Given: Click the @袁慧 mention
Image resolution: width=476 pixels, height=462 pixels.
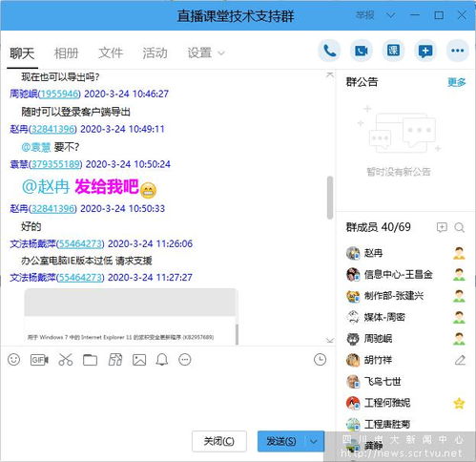Looking at the screenshot, I should click(36, 147).
